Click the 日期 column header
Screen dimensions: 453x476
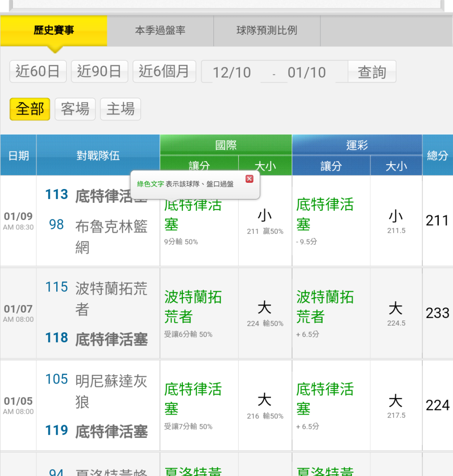coord(18,155)
